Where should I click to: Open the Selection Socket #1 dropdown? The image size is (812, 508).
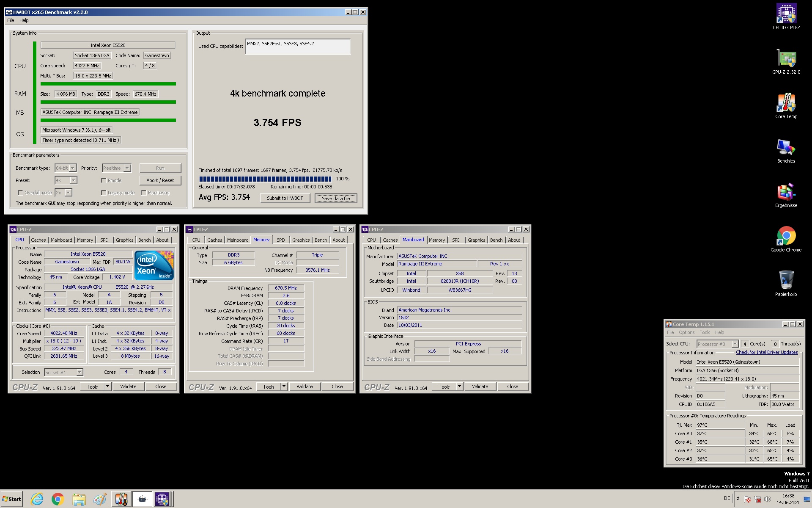click(x=80, y=372)
